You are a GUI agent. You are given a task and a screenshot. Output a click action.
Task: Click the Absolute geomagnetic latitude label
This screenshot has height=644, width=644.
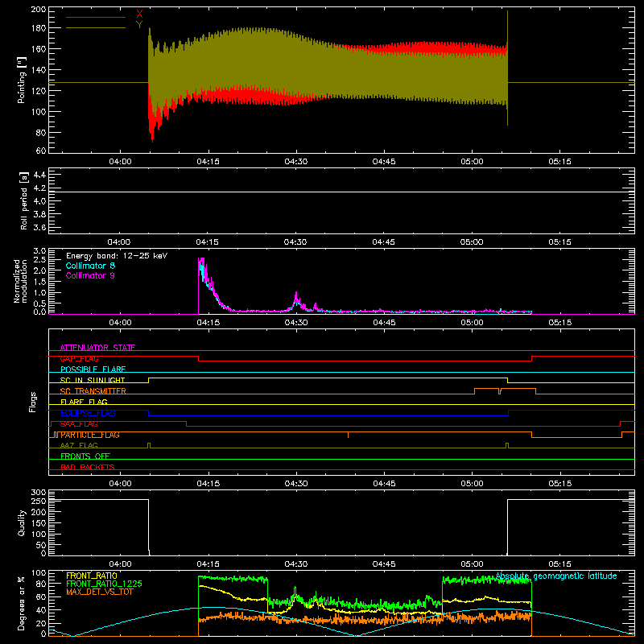(556, 576)
